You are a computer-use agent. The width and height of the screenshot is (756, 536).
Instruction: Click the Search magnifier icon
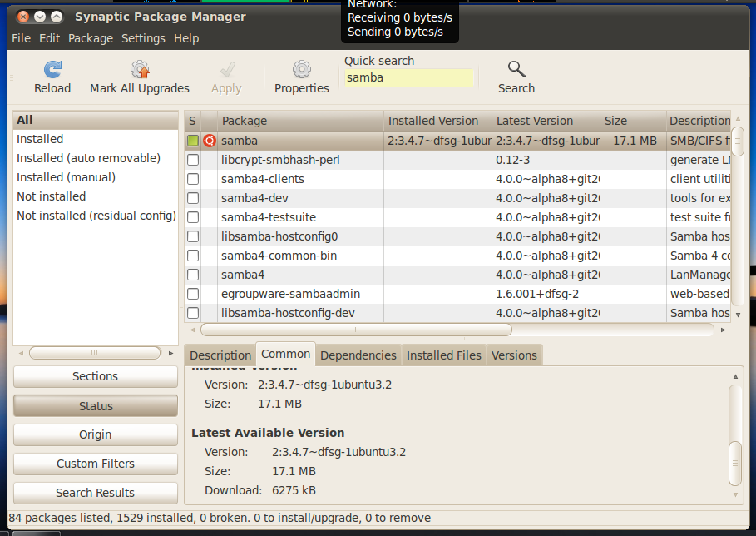coord(516,70)
